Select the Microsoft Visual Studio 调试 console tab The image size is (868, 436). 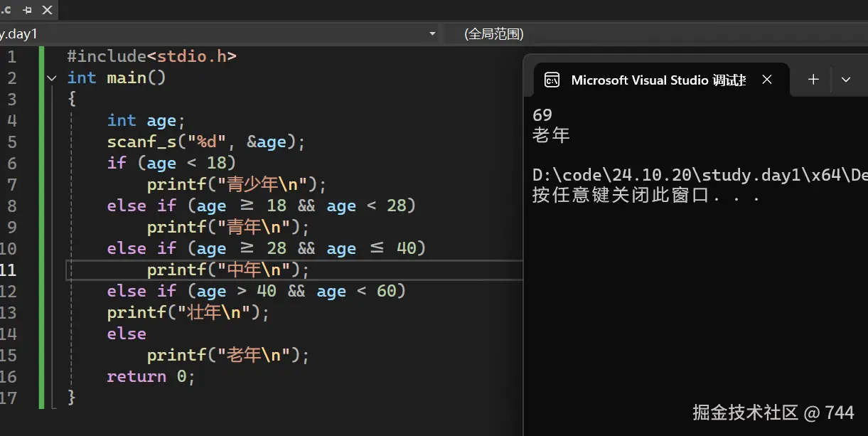pos(661,80)
